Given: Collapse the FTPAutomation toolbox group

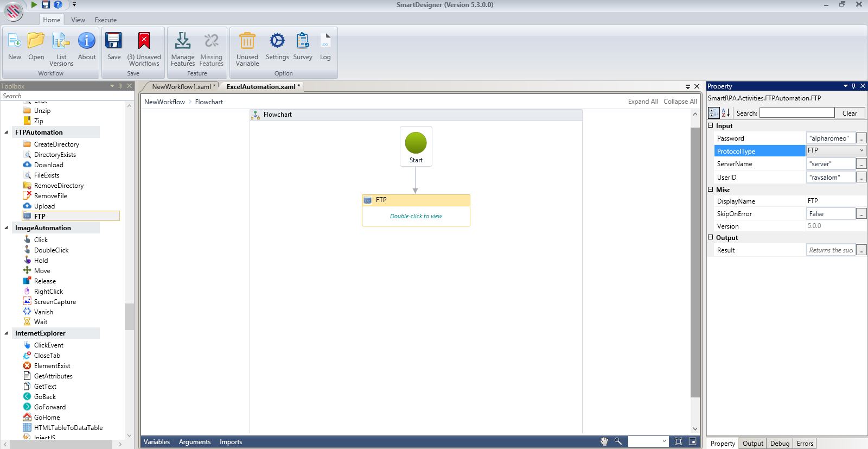Looking at the screenshot, I should [x=7, y=132].
